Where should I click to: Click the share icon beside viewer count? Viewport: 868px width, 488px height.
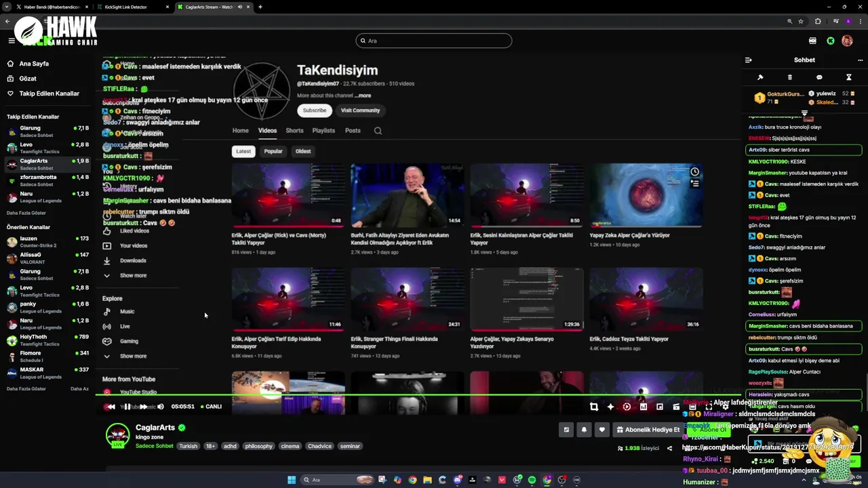pyautogui.click(x=670, y=448)
